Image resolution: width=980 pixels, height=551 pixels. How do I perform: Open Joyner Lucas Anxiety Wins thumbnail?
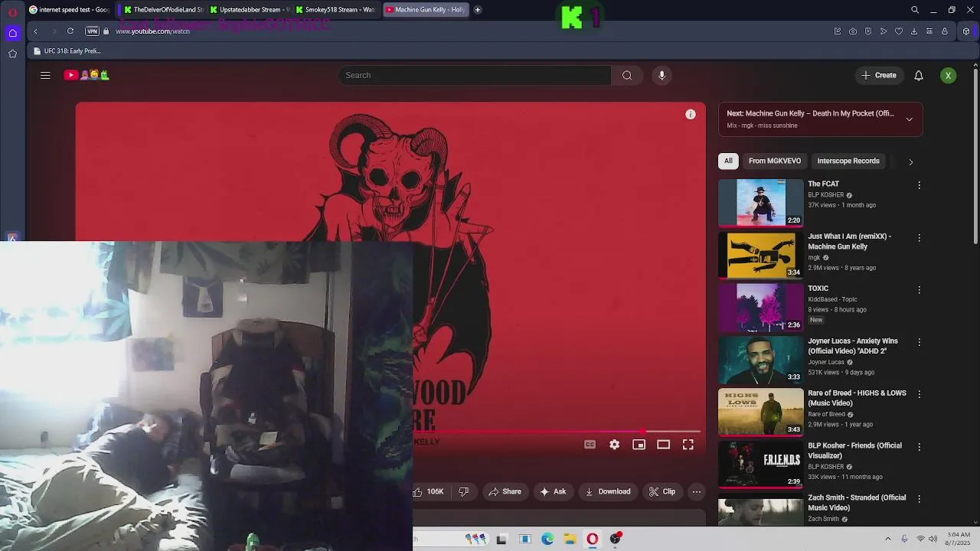760,359
